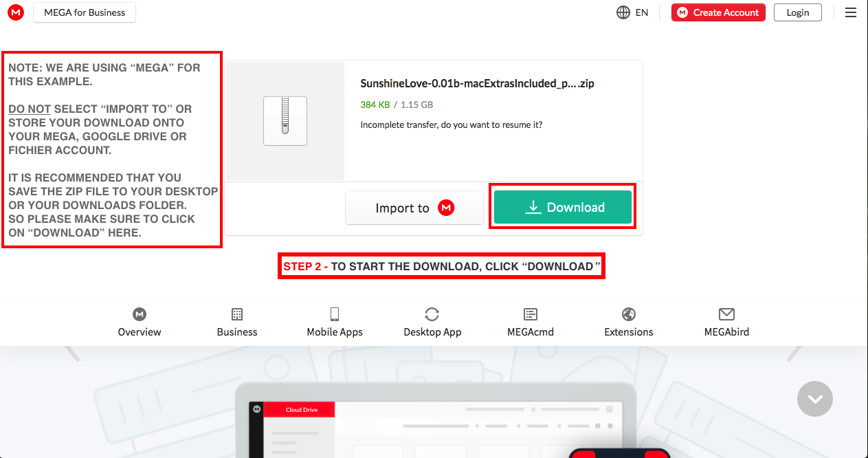Open the MEGAbird envelope icon
Screen dimensions: 868x458
click(726, 314)
